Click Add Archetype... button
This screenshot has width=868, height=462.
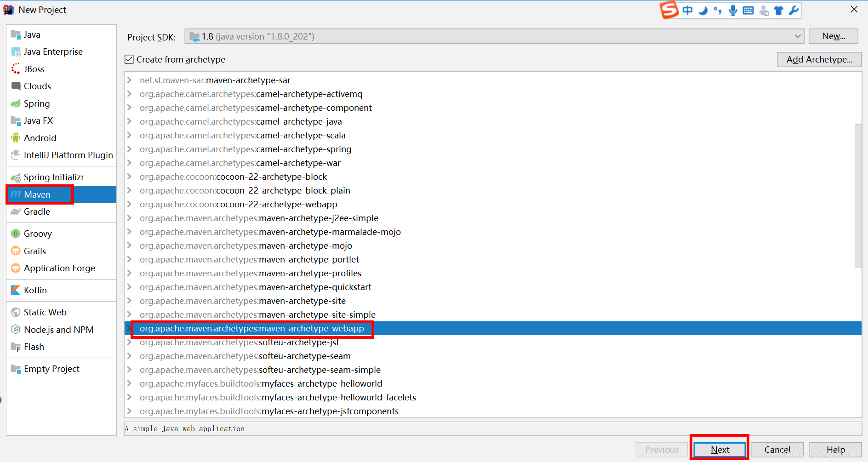(819, 59)
